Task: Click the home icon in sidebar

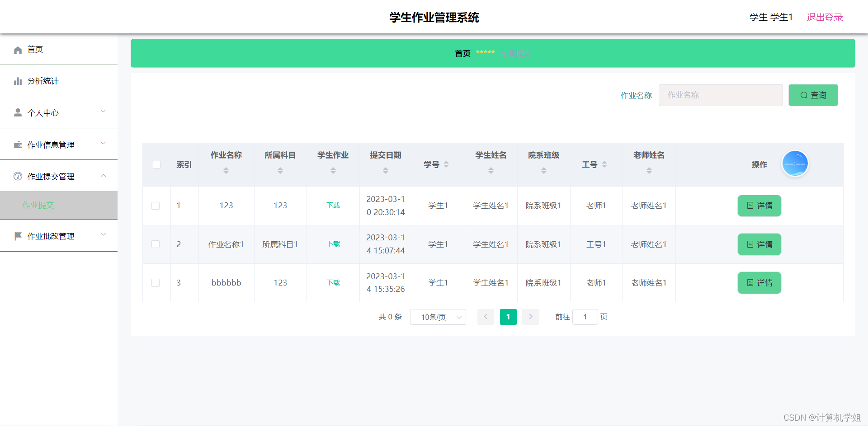Action: [x=18, y=50]
